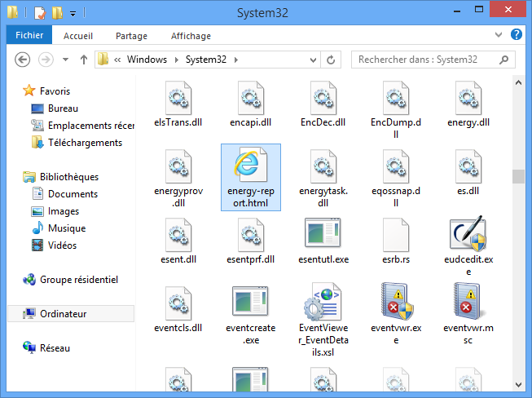
Task: Open the Customize Quick Access Toolbar dropdown
Action: point(73,14)
